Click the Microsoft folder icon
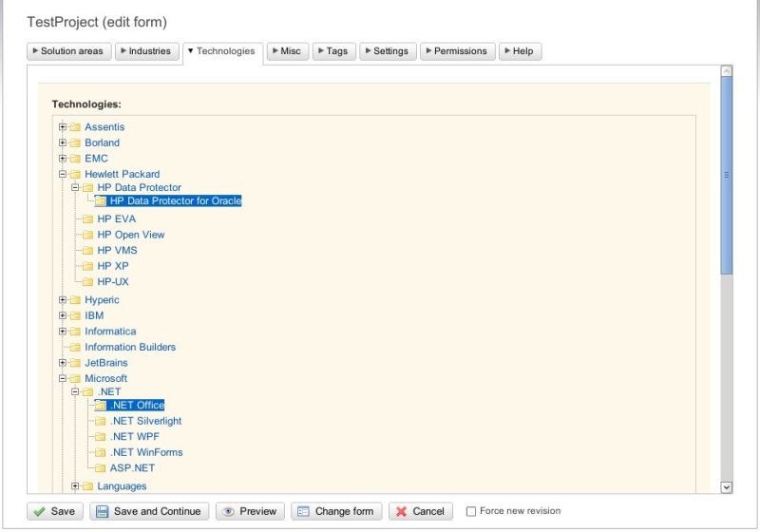Viewport: 760px width, 532px height. [x=75, y=378]
